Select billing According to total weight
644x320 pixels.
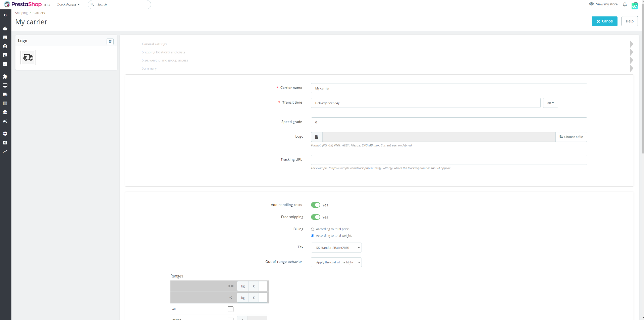click(x=313, y=236)
